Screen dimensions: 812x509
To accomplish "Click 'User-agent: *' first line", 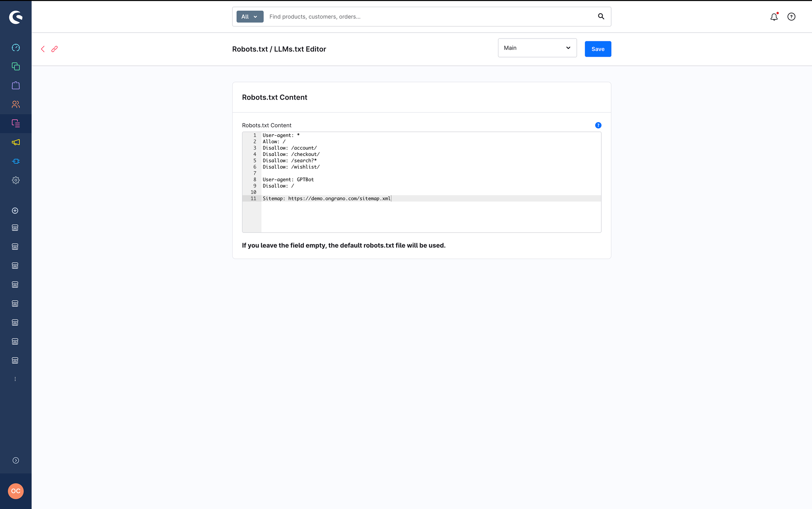I will coord(281,135).
